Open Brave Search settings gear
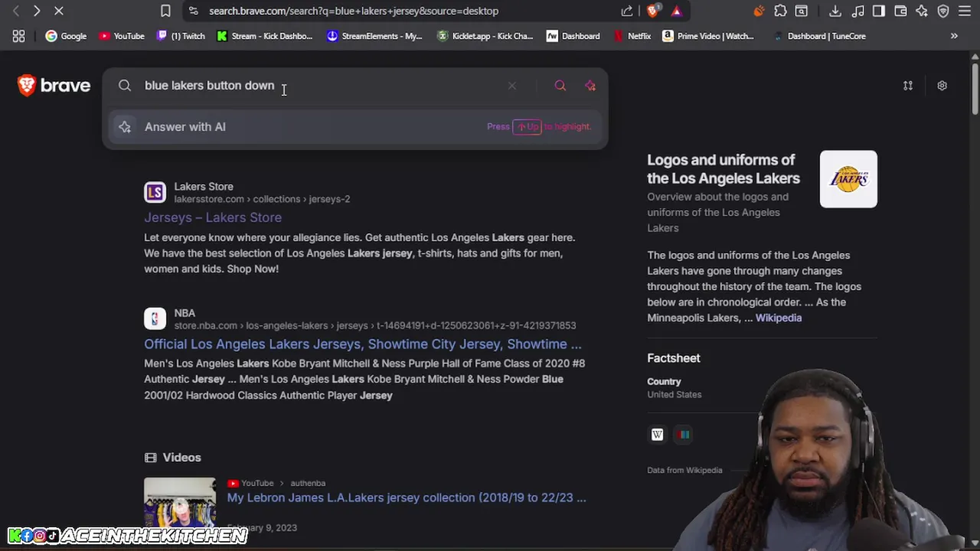 click(942, 86)
